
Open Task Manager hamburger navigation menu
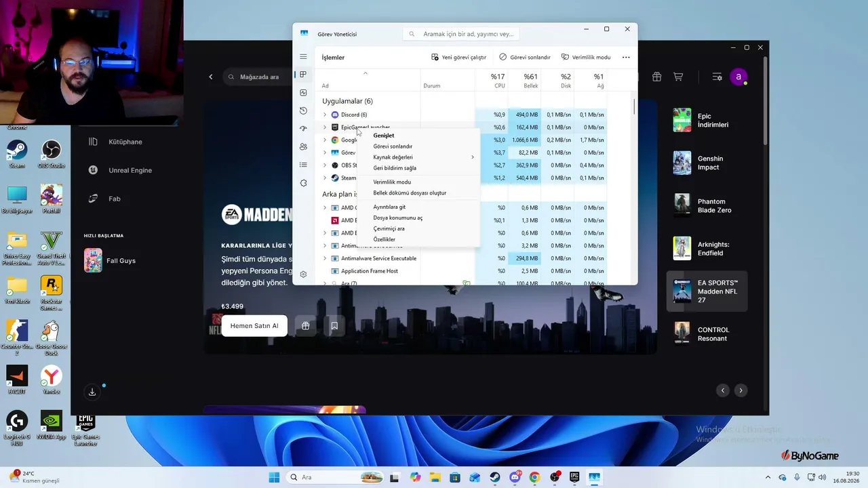pos(303,57)
